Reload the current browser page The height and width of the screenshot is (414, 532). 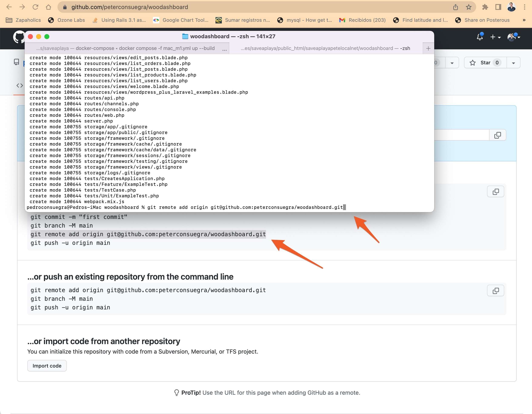coord(35,7)
